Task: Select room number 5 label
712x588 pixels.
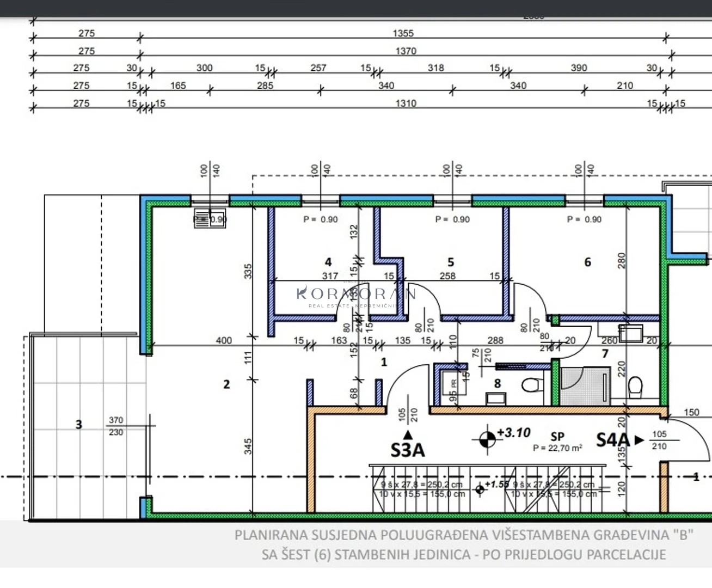Action: click(x=451, y=262)
